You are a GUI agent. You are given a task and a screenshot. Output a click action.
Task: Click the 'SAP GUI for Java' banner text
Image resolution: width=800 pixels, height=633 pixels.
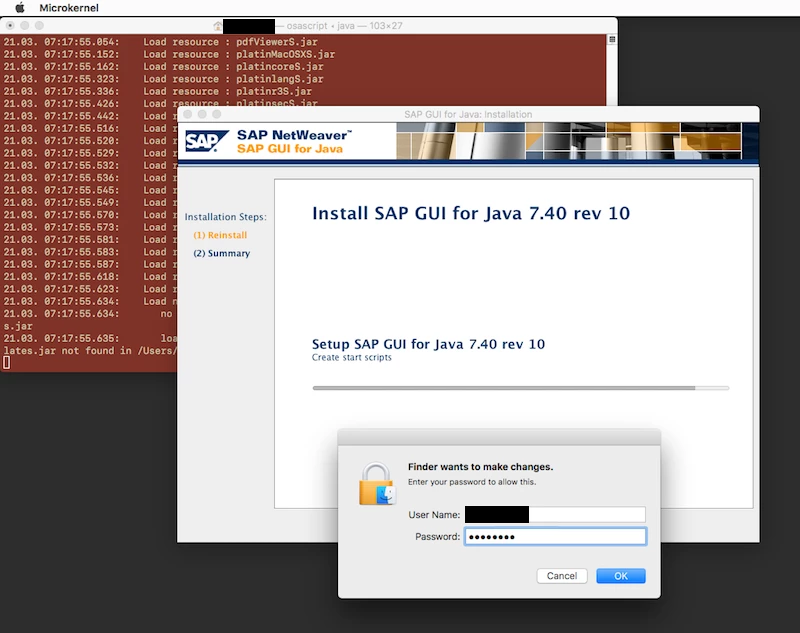[x=290, y=149]
